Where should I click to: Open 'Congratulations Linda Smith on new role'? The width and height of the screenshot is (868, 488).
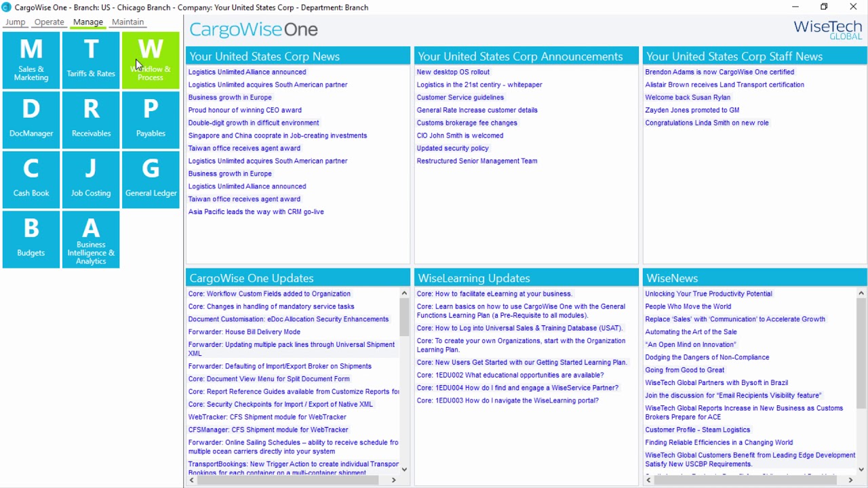[707, 123]
